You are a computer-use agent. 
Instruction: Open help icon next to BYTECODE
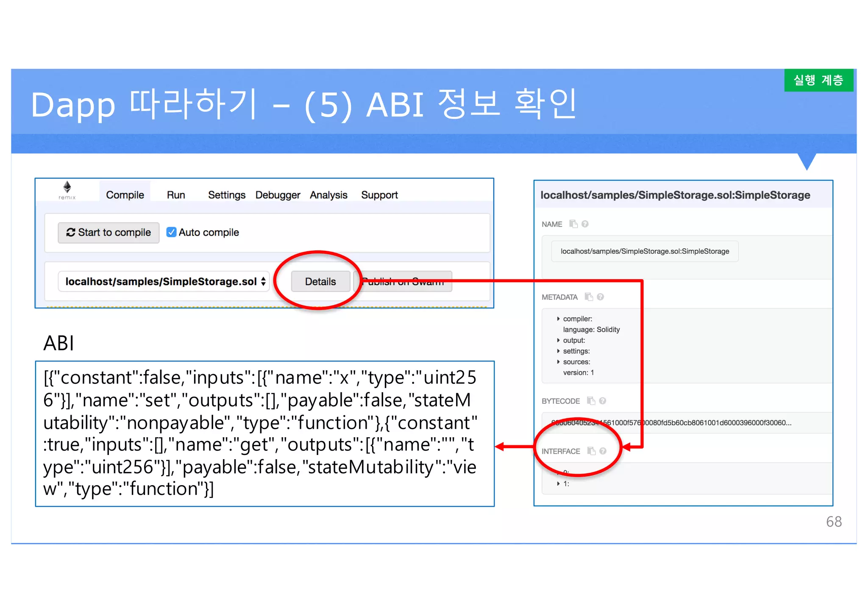[x=603, y=400]
